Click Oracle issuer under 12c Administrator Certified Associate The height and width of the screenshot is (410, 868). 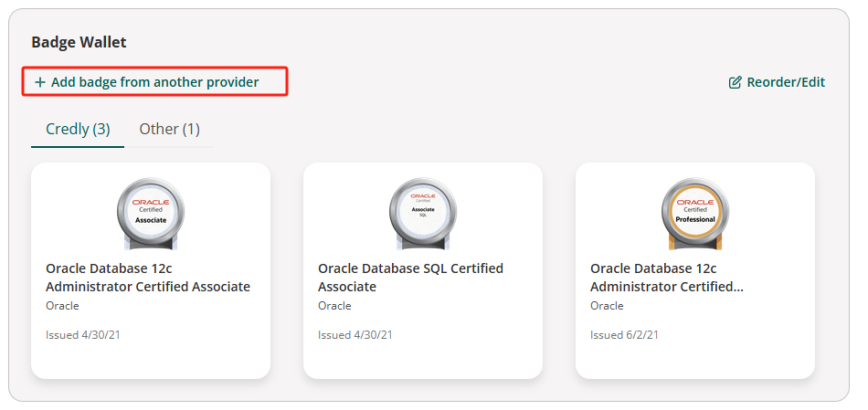click(x=62, y=305)
